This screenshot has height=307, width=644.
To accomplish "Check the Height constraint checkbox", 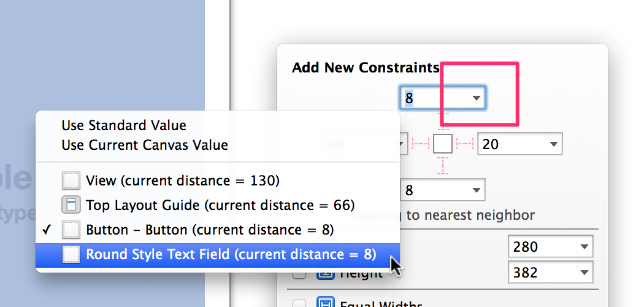I will [x=299, y=274].
